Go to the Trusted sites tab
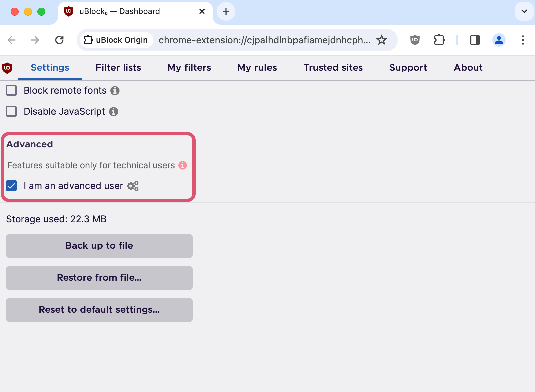 (x=333, y=68)
